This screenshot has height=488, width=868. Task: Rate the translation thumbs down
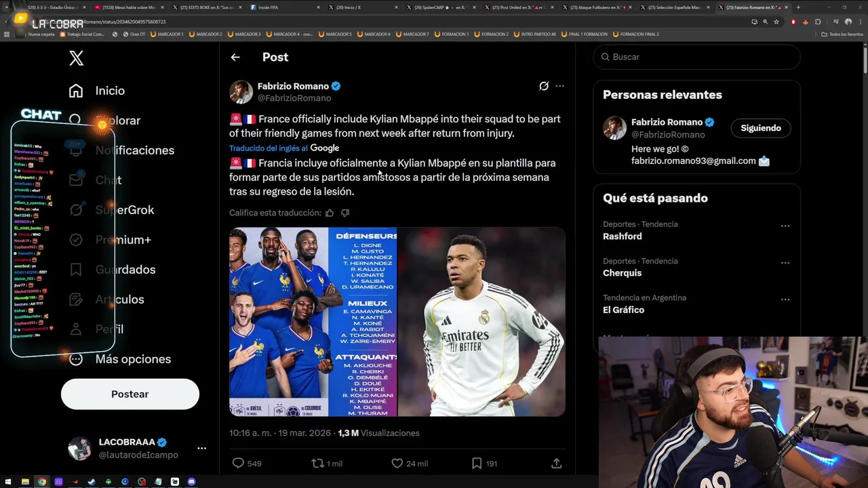(345, 213)
